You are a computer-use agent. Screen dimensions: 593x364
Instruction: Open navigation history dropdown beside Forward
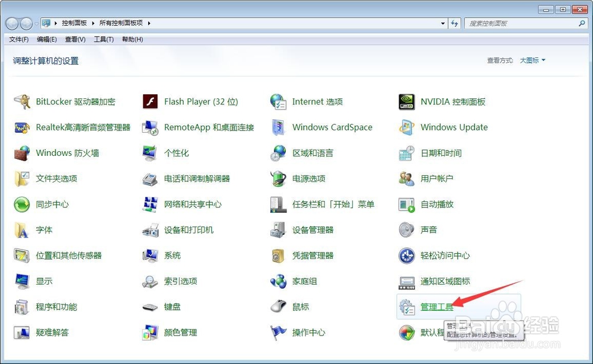coord(36,24)
